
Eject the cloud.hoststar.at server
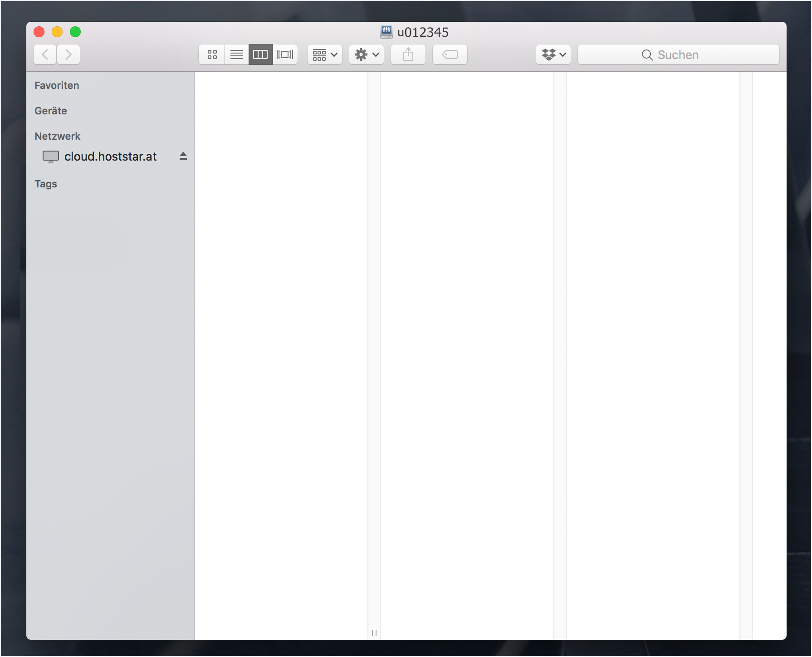[x=183, y=156]
